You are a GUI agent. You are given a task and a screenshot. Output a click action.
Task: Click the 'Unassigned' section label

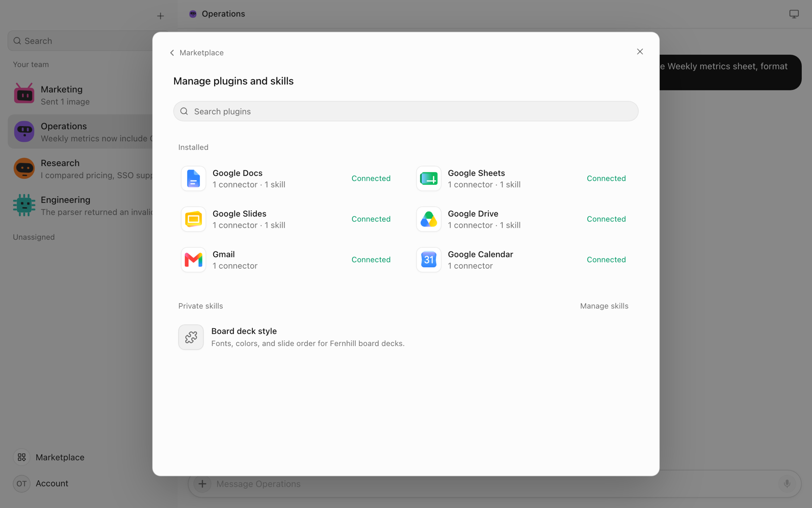point(34,237)
